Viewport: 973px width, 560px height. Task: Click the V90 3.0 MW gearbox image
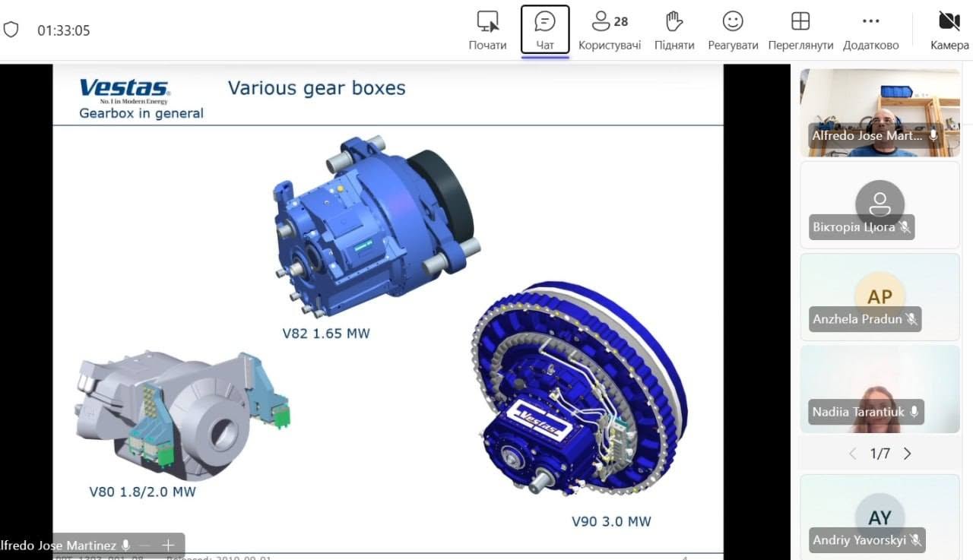pyautogui.click(x=581, y=390)
